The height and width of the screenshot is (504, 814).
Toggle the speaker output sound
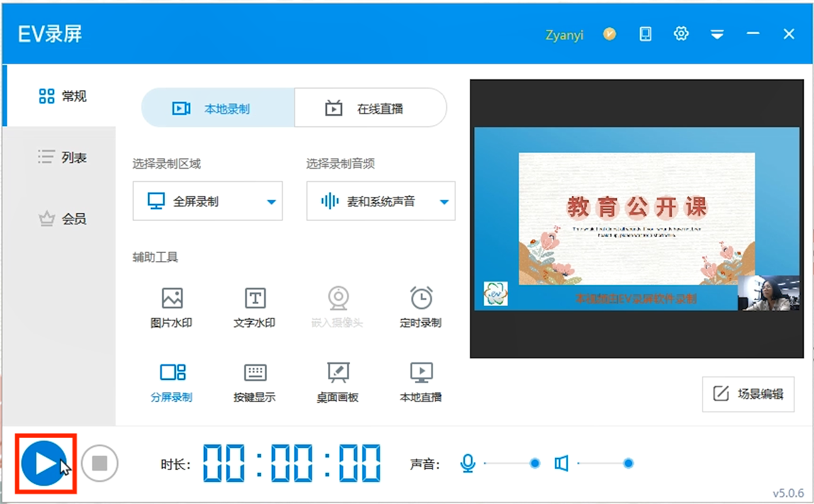[561, 463]
